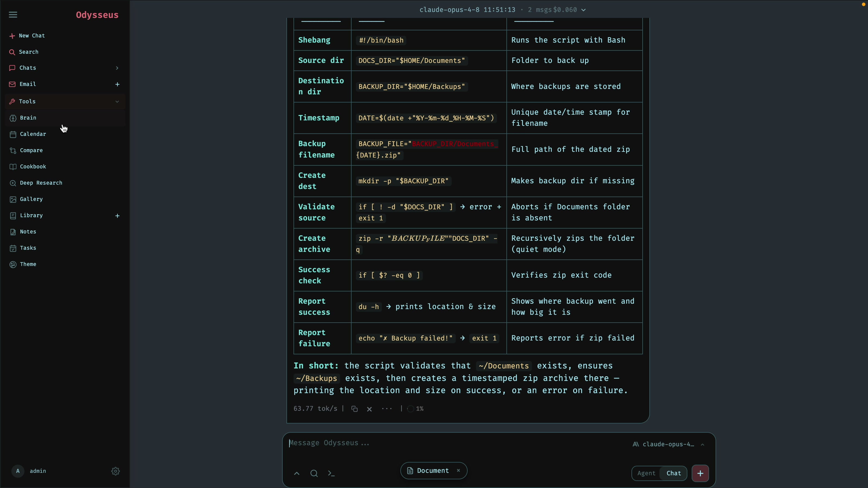Delete the response with X icon
Screen dimensions: 868x488
click(x=369, y=409)
